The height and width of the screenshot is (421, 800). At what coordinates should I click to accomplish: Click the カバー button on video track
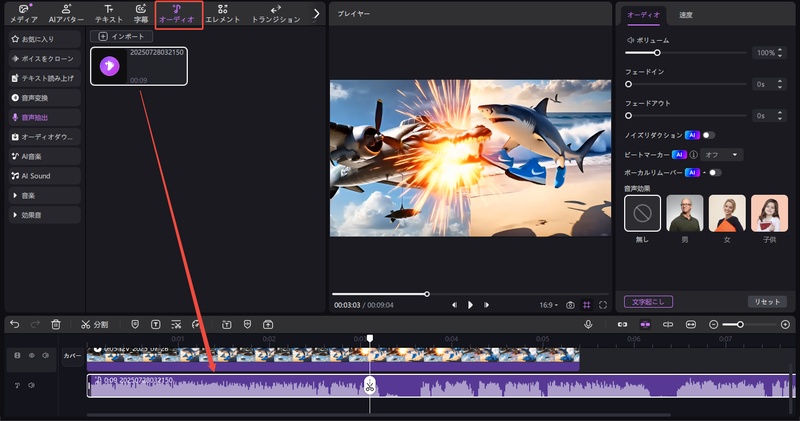pyautogui.click(x=72, y=356)
